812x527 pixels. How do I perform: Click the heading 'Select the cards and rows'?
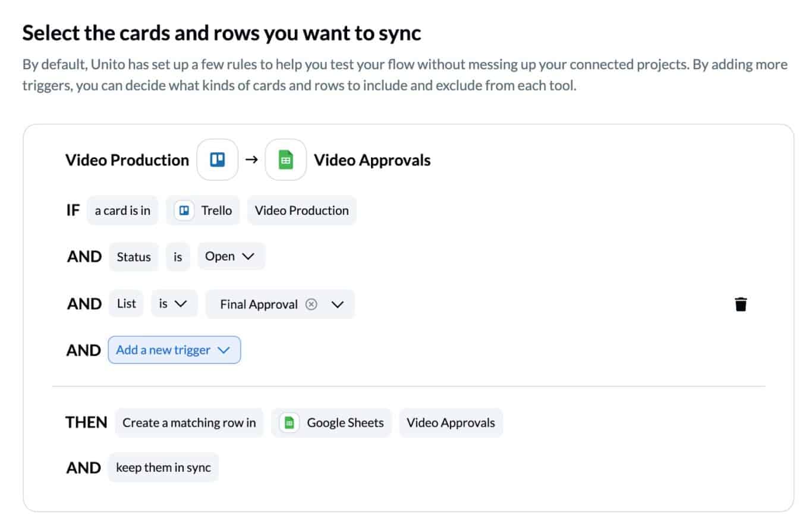pyautogui.click(x=222, y=33)
